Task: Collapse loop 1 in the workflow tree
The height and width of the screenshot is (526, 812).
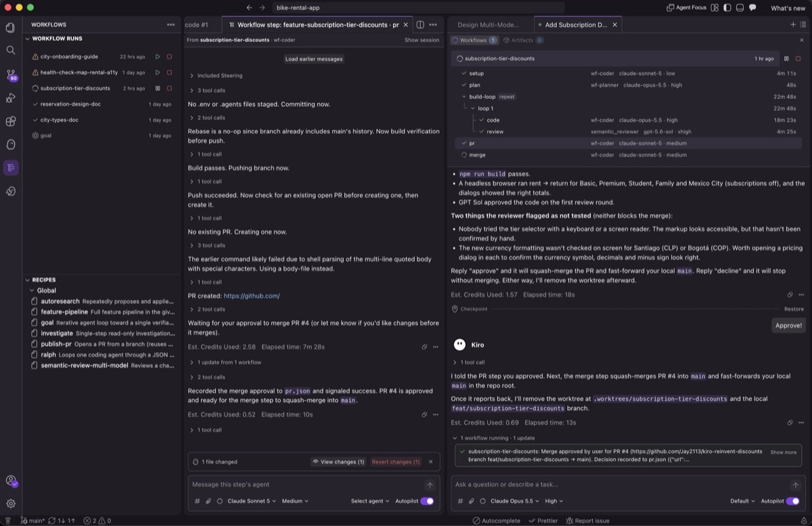Action: (x=473, y=108)
